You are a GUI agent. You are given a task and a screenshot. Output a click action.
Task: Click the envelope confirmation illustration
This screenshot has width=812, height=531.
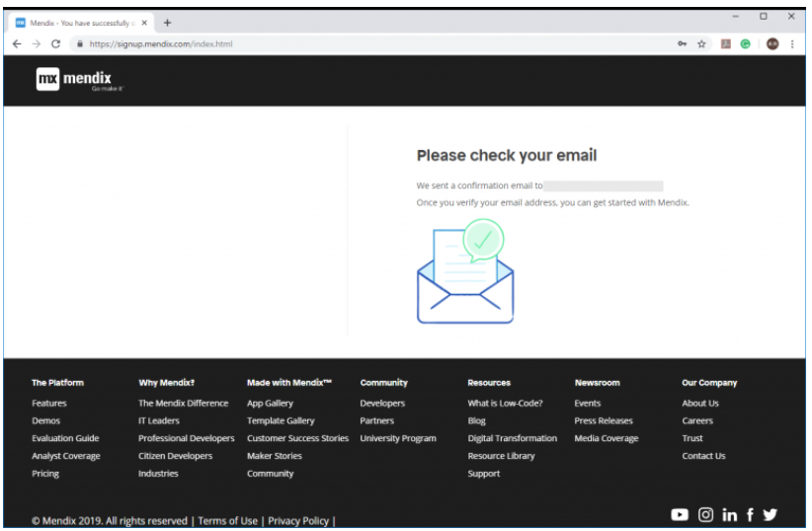[x=465, y=271]
